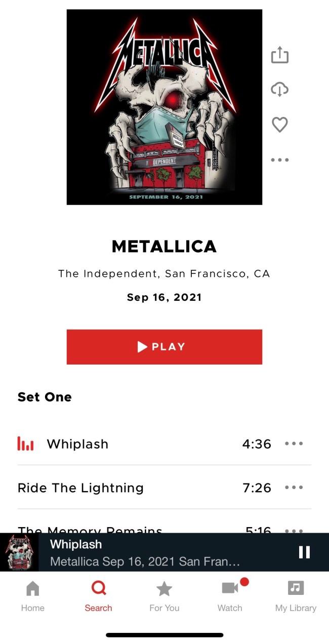Image resolution: width=329 pixels, height=644 pixels.
Task: Open the show's three-dot options menu
Action: (279, 160)
